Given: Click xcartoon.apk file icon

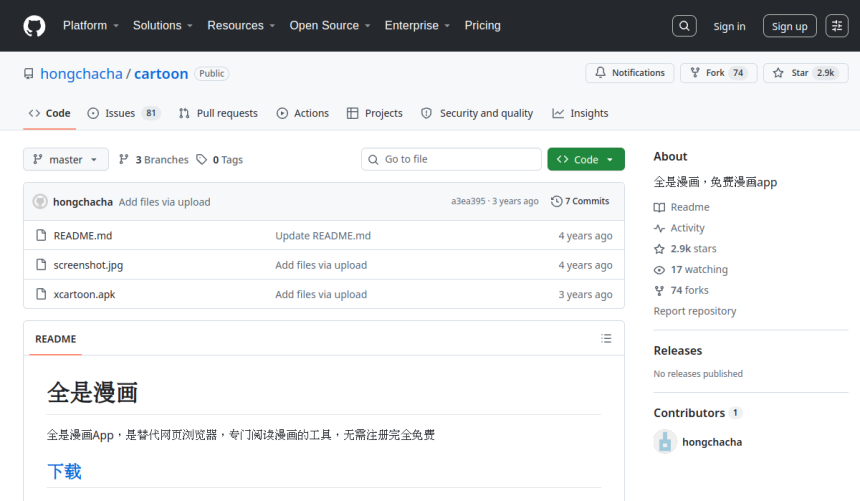Looking at the screenshot, I should tap(41, 294).
